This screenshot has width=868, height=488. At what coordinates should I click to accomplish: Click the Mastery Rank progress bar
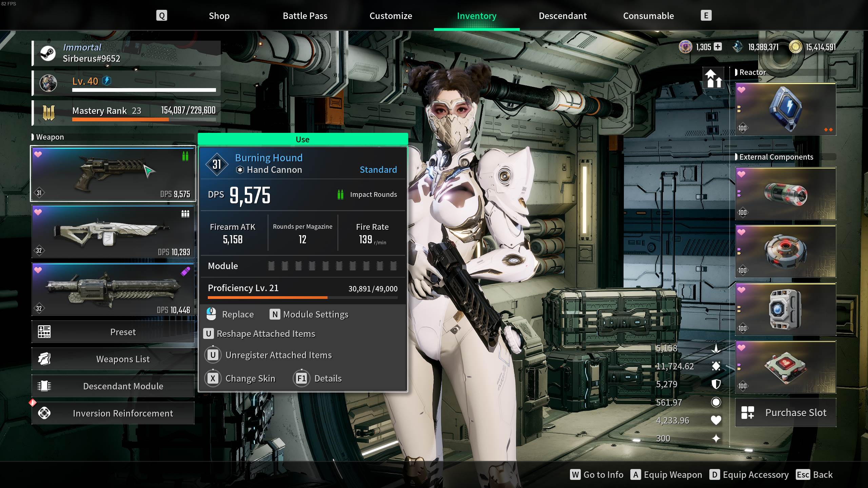(144, 119)
